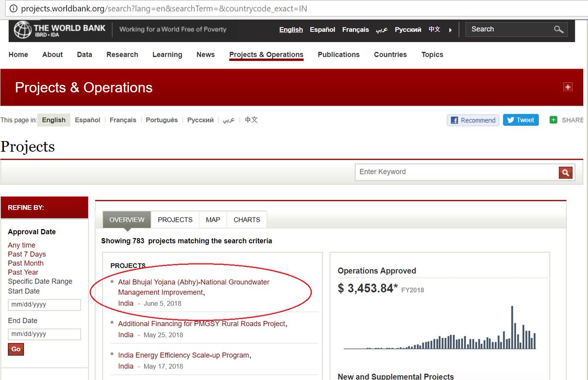
Task: Switch to Français in top language bar
Action: pyautogui.click(x=355, y=30)
